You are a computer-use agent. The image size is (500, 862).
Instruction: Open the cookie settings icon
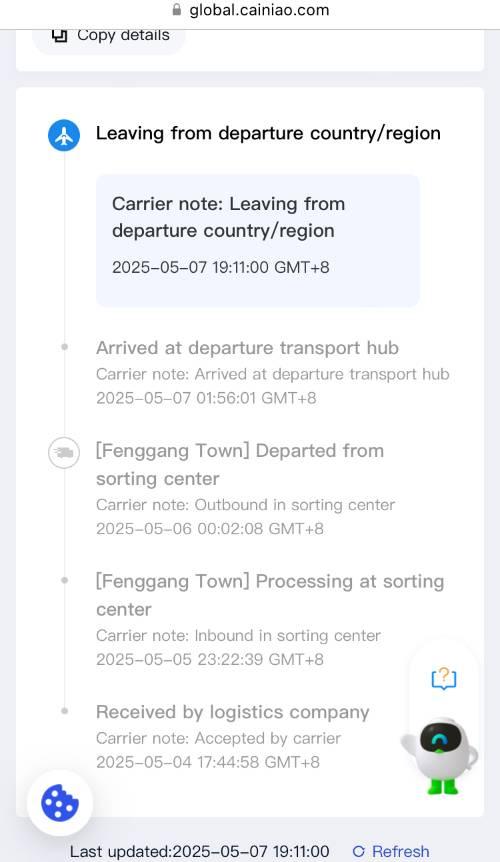60,803
